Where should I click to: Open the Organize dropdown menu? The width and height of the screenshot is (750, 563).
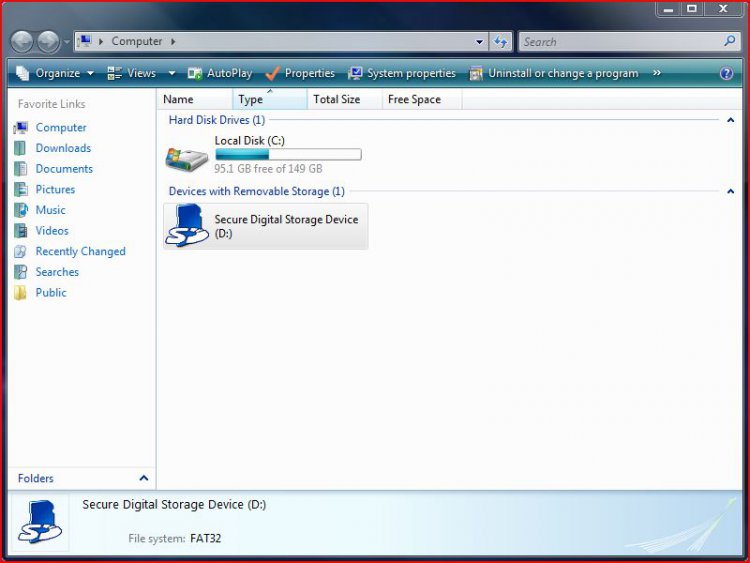tap(55, 73)
